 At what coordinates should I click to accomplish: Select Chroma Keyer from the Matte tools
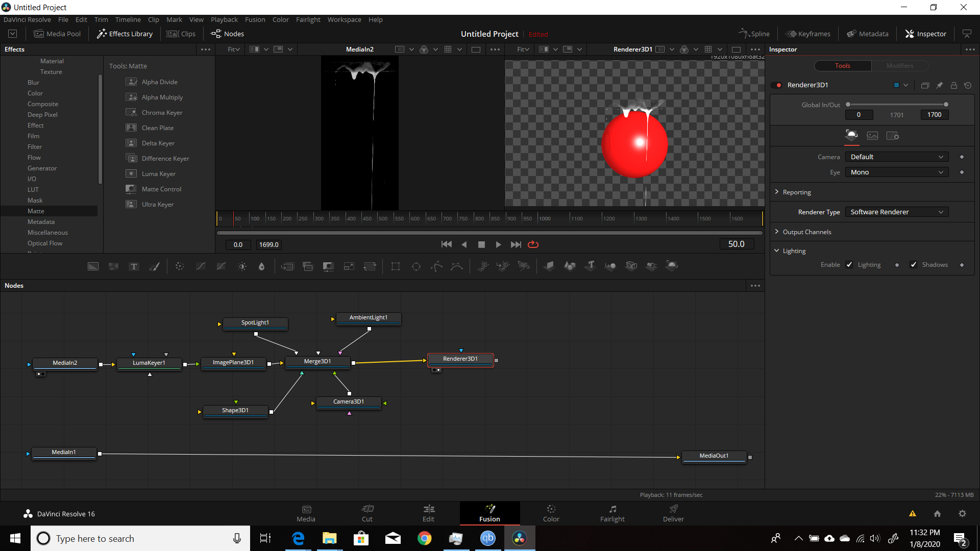162,112
